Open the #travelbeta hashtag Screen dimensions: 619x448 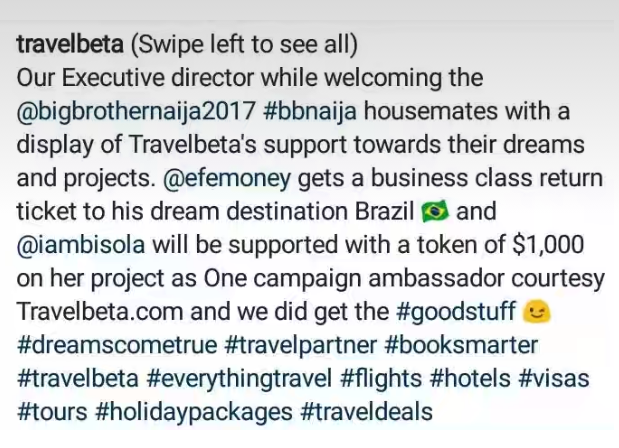pyautogui.click(x=78, y=378)
